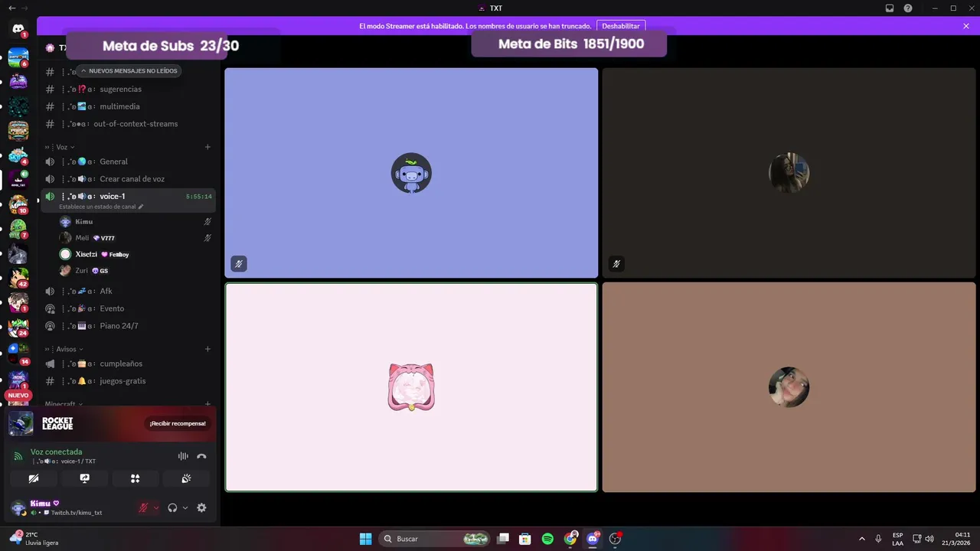The image size is (980, 551).
Task: Open Discord direct messages home icon
Action: [18, 29]
